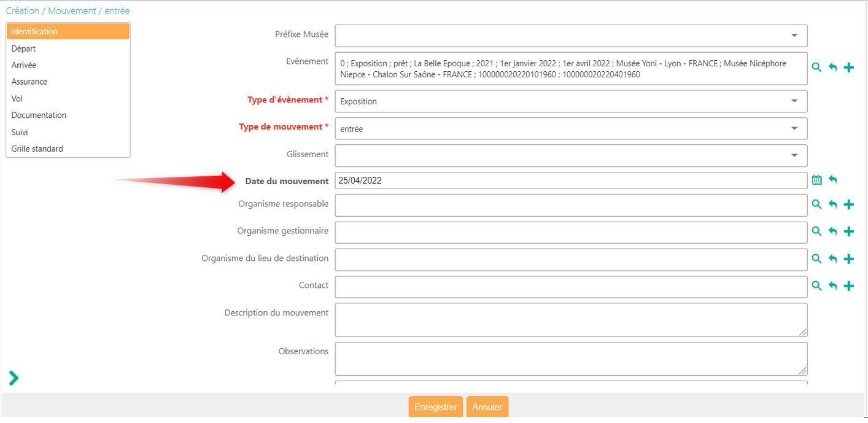Go to the Documentation section
The image size is (868, 423).
[x=39, y=115]
